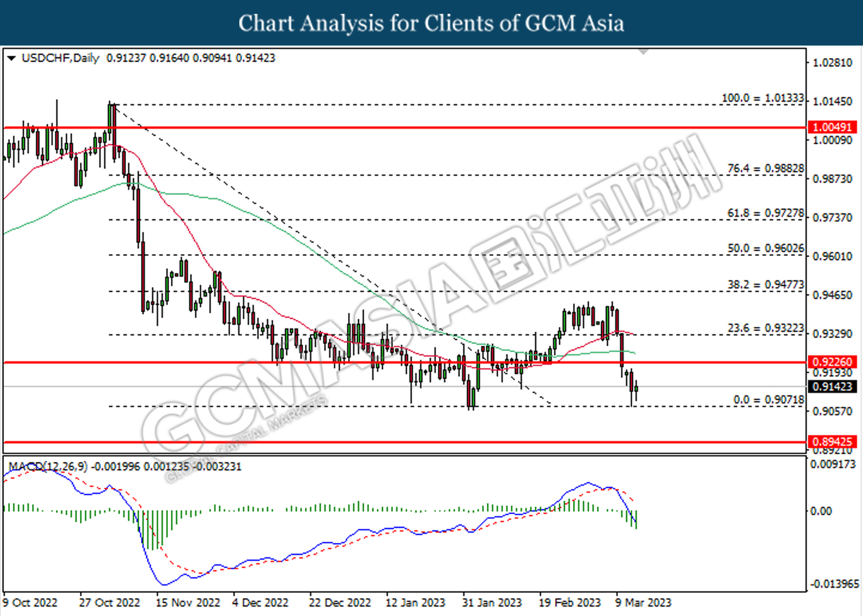Select the 22 Dec 2022 date label
This screenshot has width=863, height=616.
tap(339, 602)
